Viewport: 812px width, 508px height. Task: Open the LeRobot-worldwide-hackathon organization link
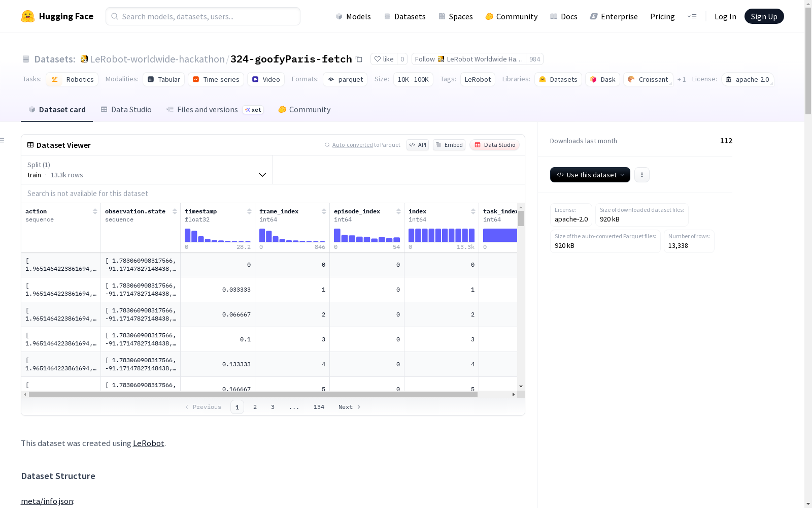157,59
